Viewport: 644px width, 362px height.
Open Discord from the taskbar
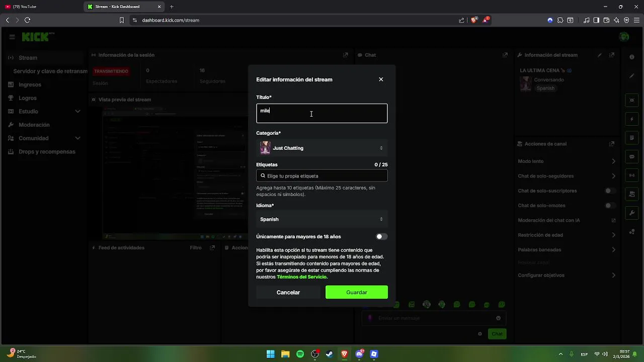[359, 354]
